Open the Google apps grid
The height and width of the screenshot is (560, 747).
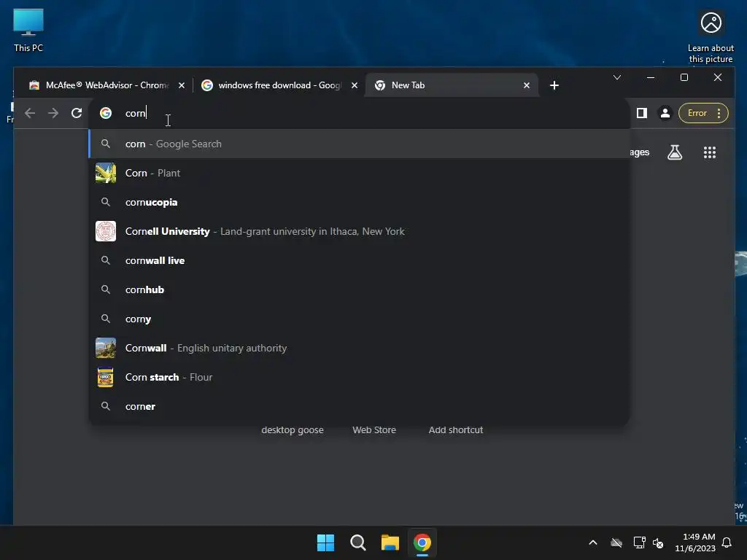click(x=710, y=152)
